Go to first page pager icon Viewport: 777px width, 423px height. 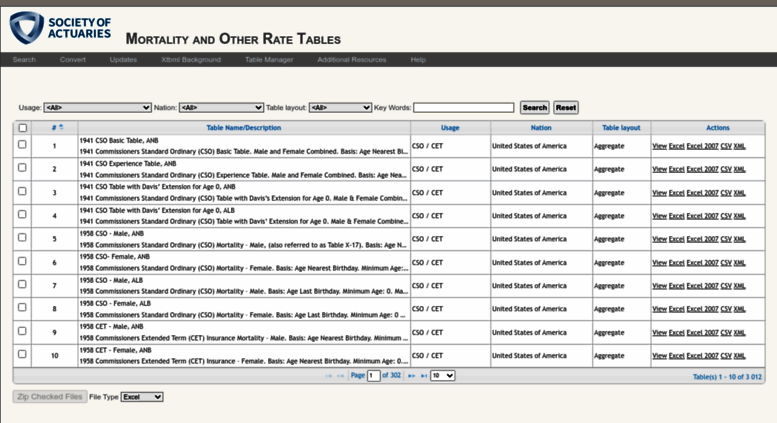(x=328, y=376)
